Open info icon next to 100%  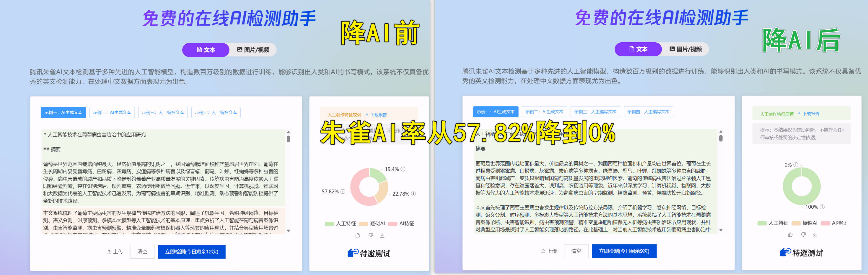(822, 207)
